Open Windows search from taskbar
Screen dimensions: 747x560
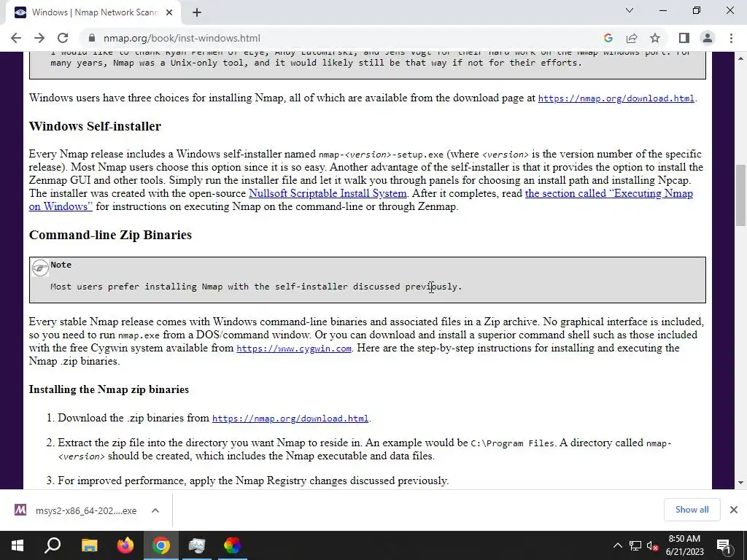click(x=53, y=545)
